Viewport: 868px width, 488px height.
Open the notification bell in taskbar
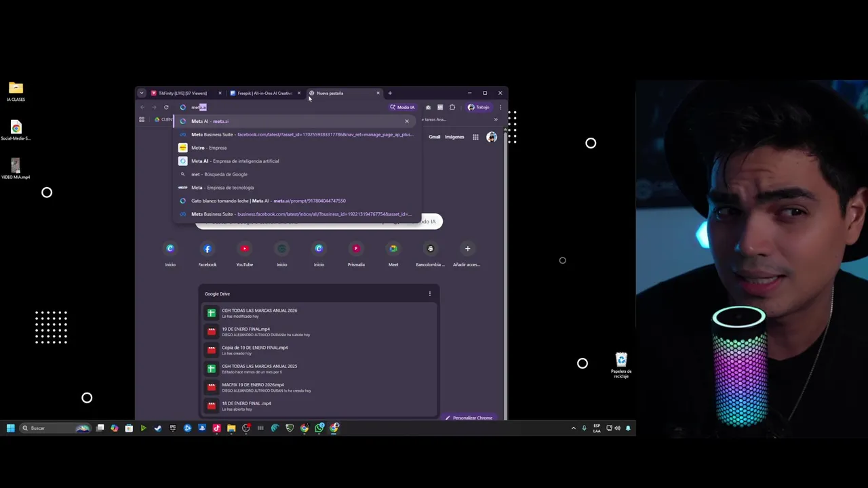(628, 428)
